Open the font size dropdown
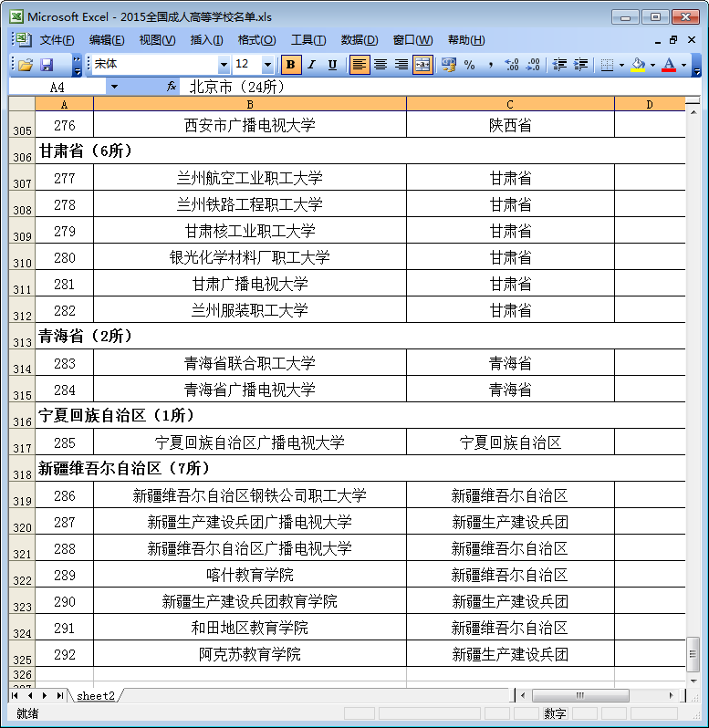The image size is (709, 728). click(267, 65)
